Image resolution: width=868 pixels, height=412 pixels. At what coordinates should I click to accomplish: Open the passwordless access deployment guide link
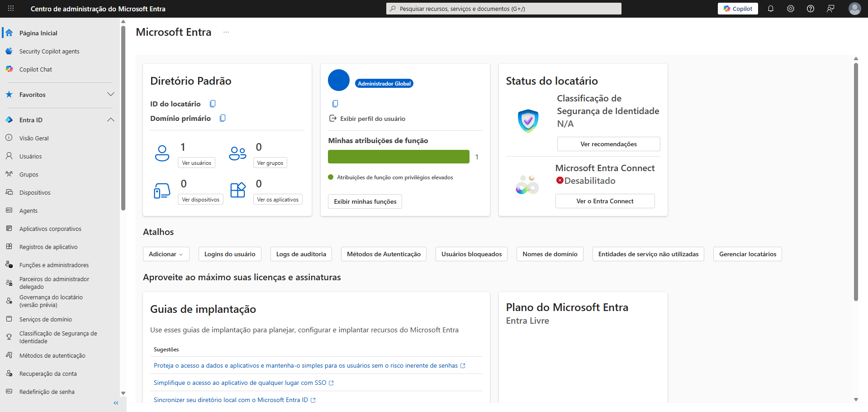click(x=309, y=365)
